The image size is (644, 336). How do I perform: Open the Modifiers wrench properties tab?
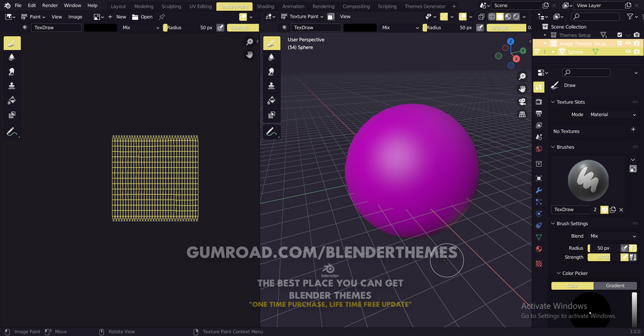[539, 190]
